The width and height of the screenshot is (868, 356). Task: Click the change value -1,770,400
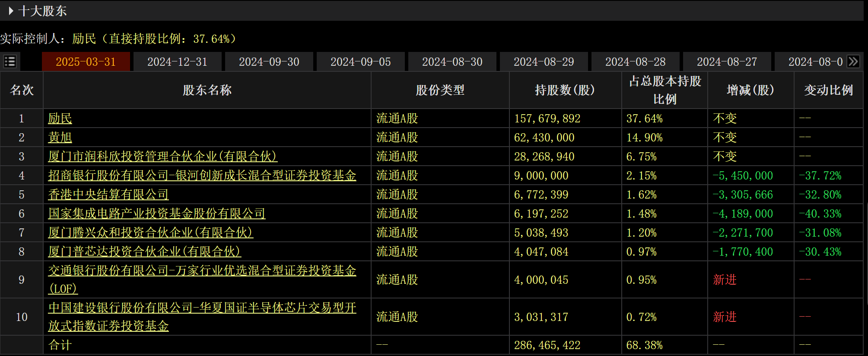(743, 252)
